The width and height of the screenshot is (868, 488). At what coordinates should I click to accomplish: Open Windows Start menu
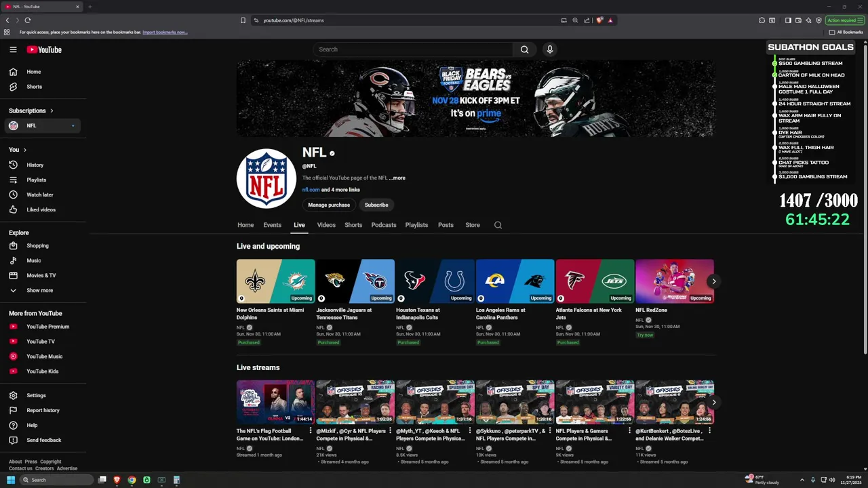(11, 480)
